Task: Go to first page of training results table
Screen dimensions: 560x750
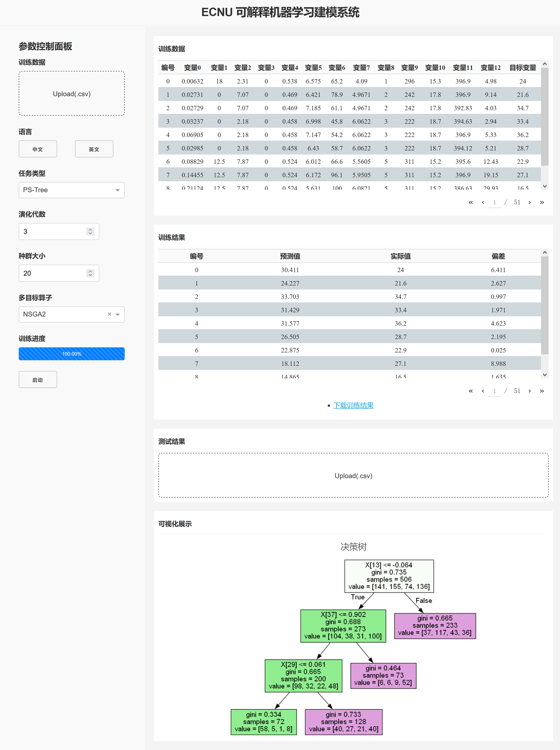Action: pyautogui.click(x=471, y=391)
